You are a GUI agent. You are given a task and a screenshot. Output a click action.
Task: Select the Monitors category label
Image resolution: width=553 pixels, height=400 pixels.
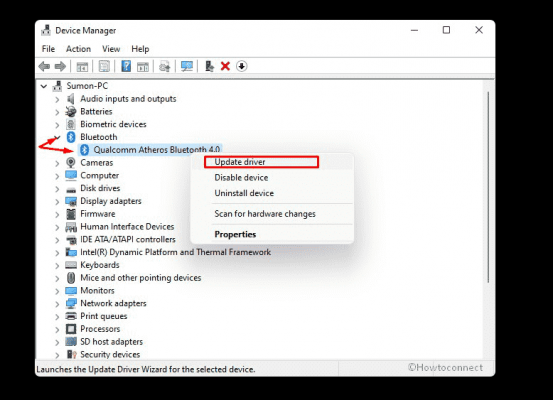(97, 290)
